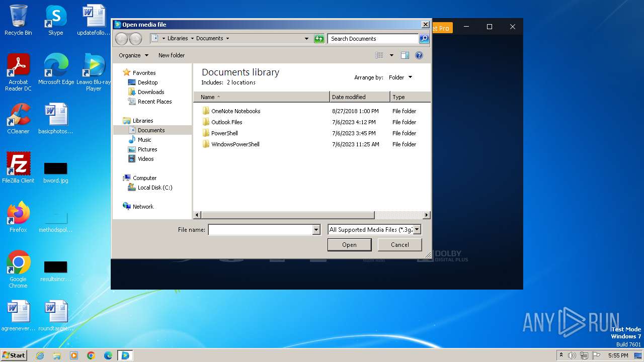Sort by the Date modified column header
The width and height of the screenshot is (644, 362).
360,97
